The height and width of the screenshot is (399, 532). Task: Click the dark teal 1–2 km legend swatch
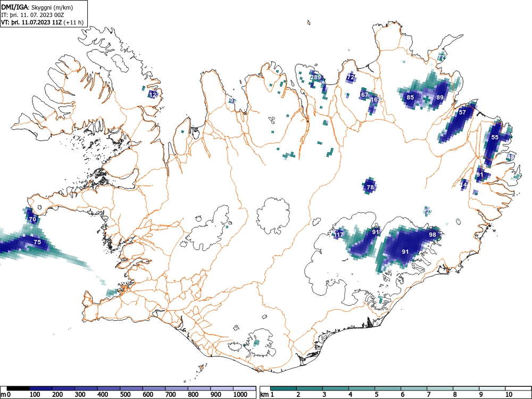click(x=284, y=388)
